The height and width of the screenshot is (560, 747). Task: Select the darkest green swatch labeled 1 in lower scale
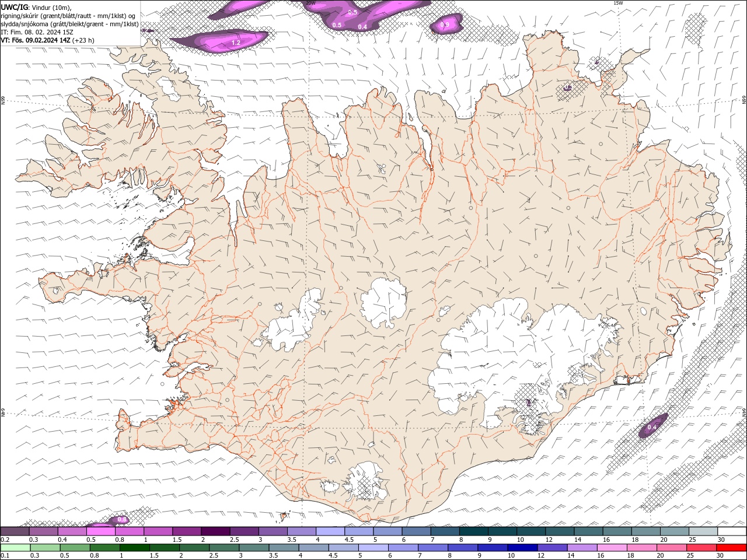pyautogui.click(x=135, y=548)
